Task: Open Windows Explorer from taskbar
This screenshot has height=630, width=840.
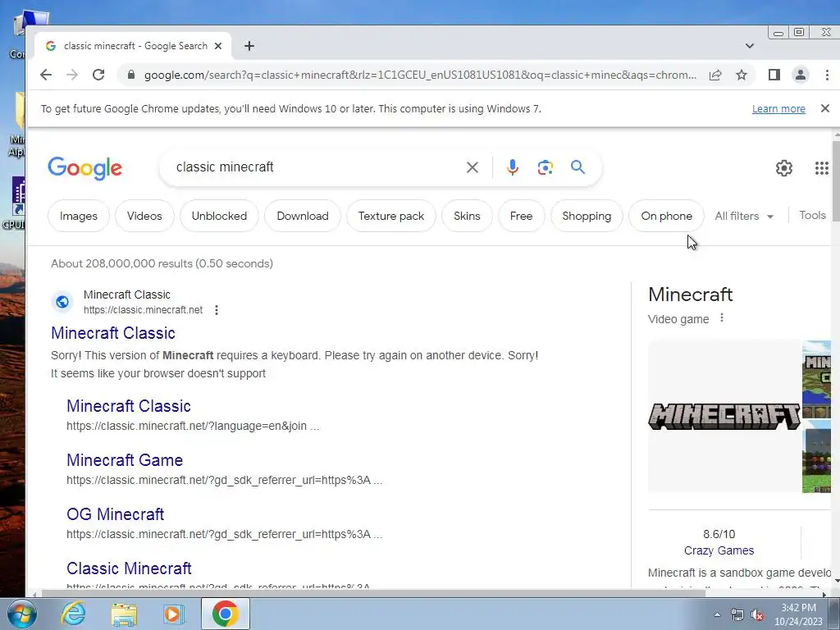Action: pyautogui.click(x=124, y=614)
